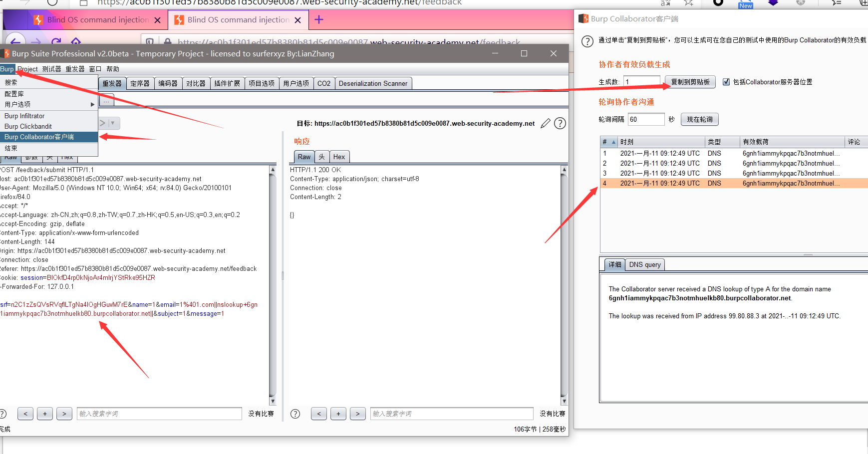Select row 4 in the Collaborator interactions table
868x454 pixels.
[x=699, y=183]
